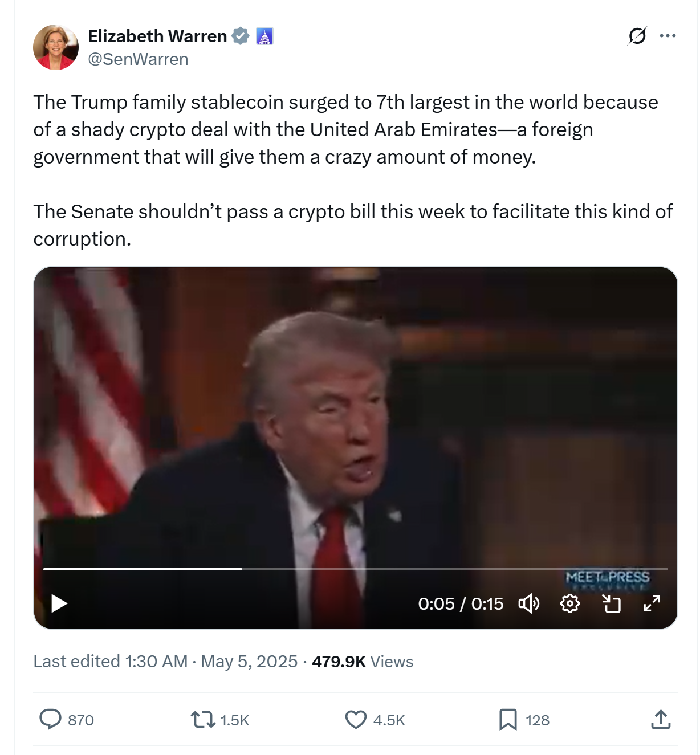Image resolution: width=700 pixels, height=755 pixels.
Task: Share the tweet
Action: point(661,720)
